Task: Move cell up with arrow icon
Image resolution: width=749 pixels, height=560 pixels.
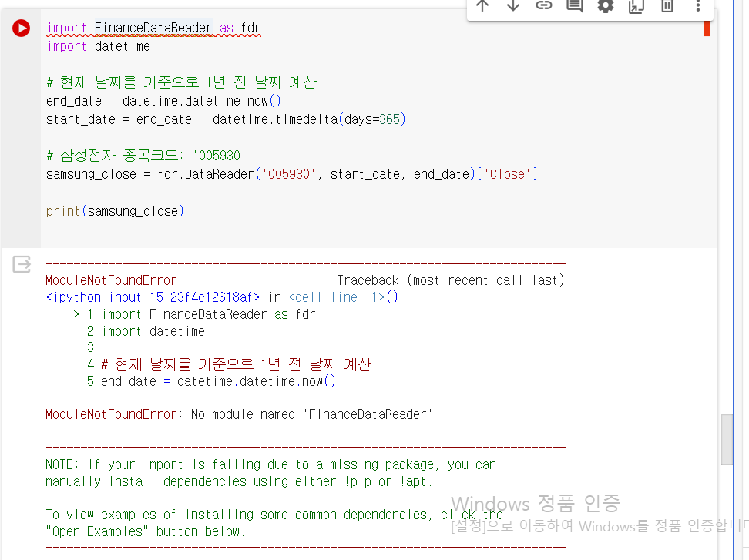Action: pyautogui.click(x=482, y=5)
